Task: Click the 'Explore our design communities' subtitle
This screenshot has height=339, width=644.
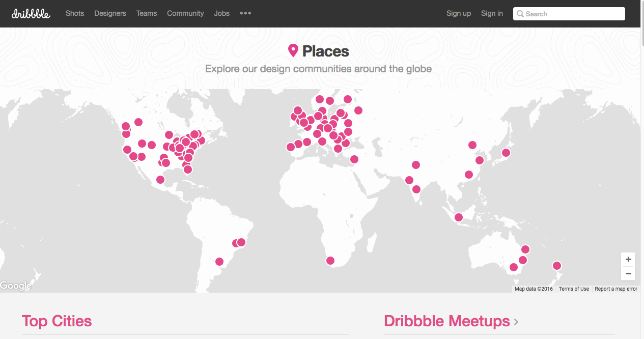Action: click(318, 69)
